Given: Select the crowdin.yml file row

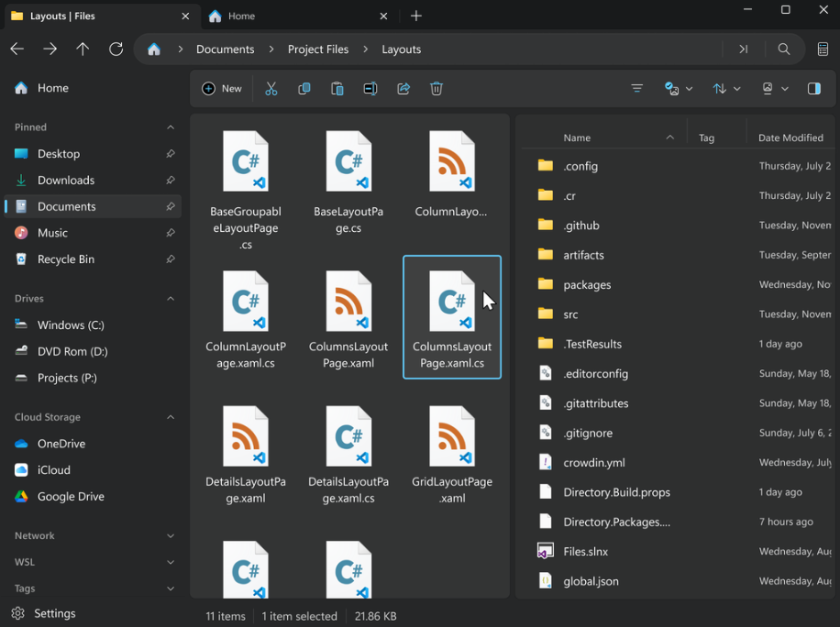Looking at the screenshot, I should click(x=679, y=463).
